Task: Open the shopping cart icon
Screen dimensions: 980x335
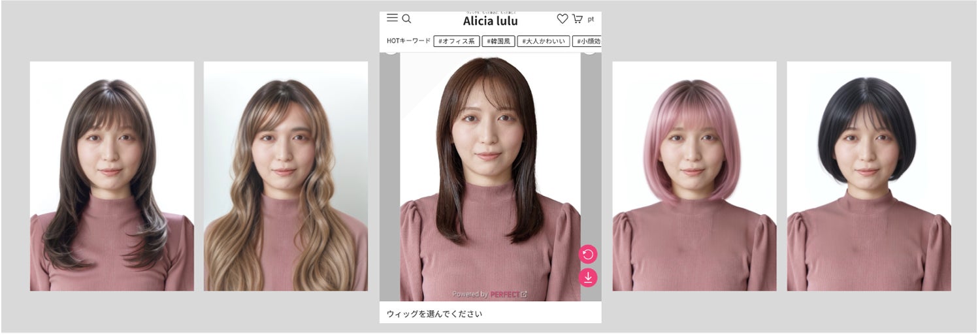Action: (x=578, y=19)
